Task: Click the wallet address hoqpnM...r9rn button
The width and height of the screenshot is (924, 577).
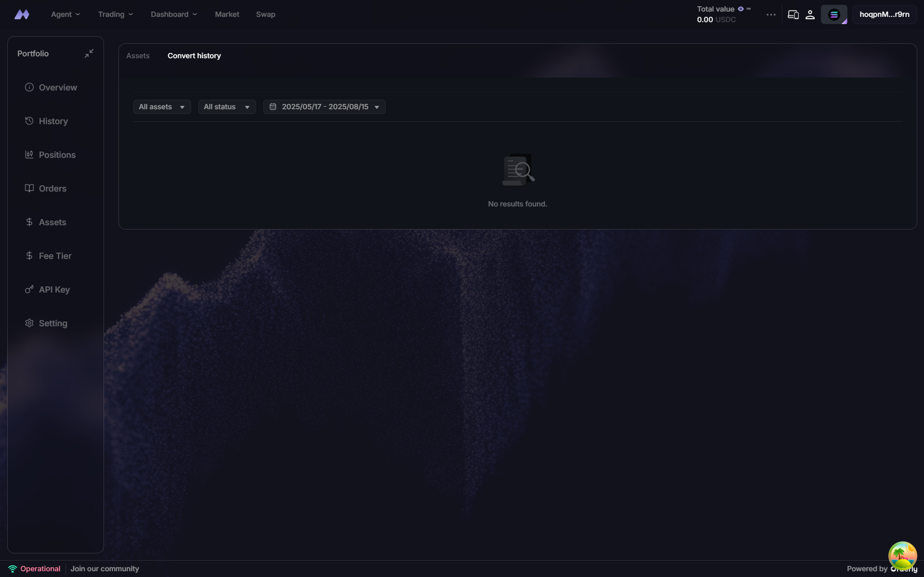Action: click(884, 14)
